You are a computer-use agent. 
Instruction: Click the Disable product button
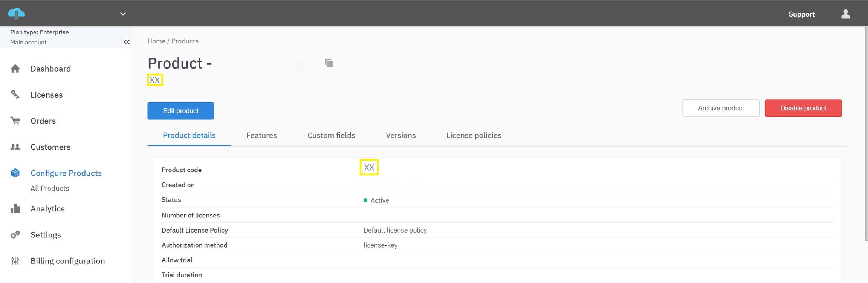pyautogui.click(x=803, y=108)
